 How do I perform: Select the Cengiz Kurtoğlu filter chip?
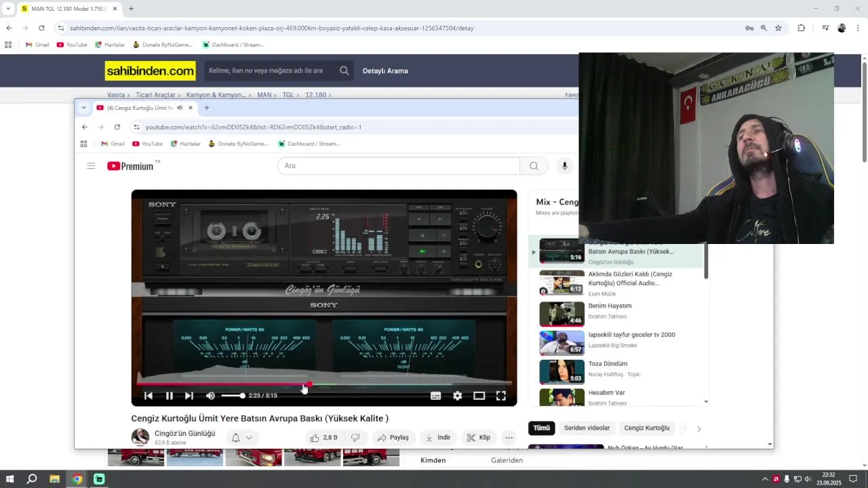pyautogui.click(x=647, y=428)
